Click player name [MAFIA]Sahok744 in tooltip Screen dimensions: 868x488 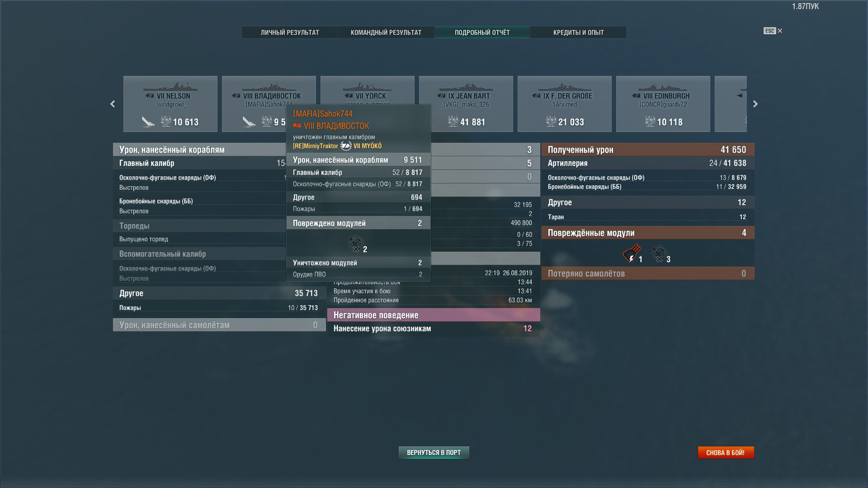pyautogui.click(x=322, y=114)
